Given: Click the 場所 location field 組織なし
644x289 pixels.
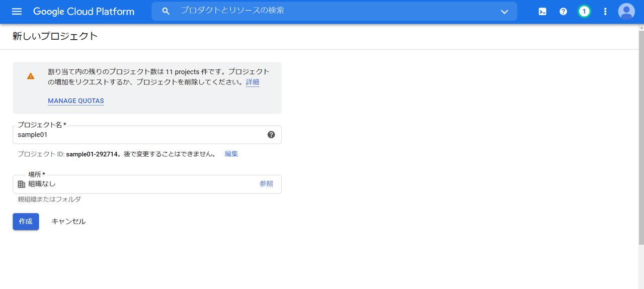Looking at the screenshot, I should pos(147,184).
